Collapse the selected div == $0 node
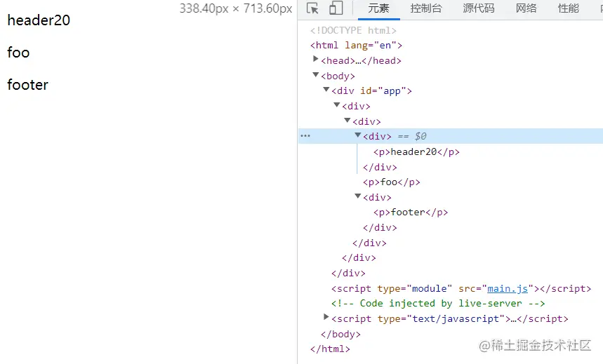Viewport: 603px width, 364px height. [x=357, y=135]
